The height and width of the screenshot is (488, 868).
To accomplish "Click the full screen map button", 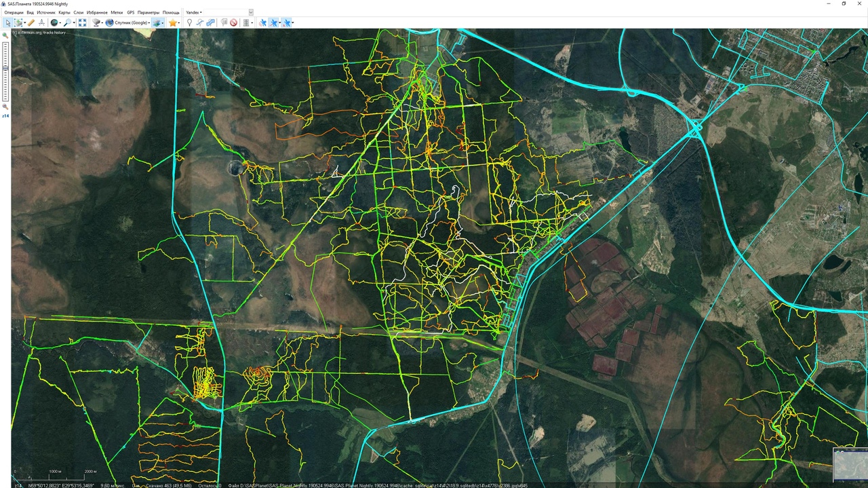I will pos(82,22).
